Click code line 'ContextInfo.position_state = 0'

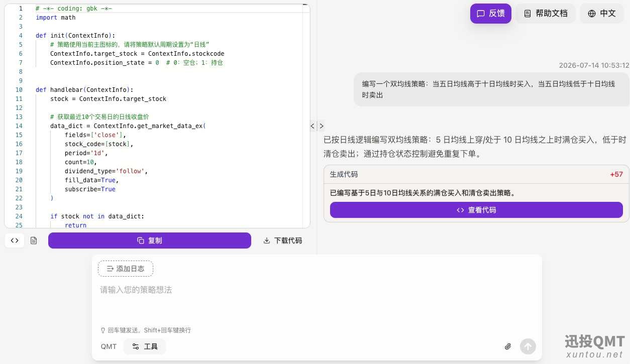click(x=104, y=63)
